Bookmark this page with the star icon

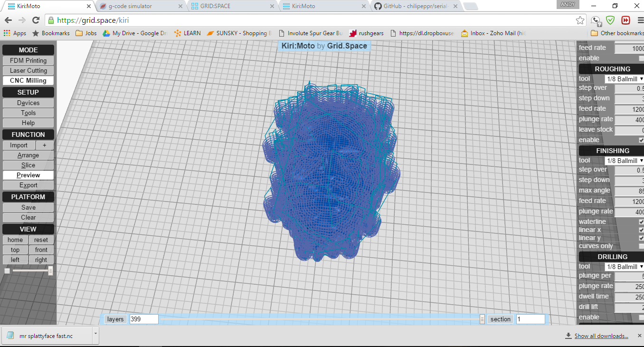click(580, 20)
